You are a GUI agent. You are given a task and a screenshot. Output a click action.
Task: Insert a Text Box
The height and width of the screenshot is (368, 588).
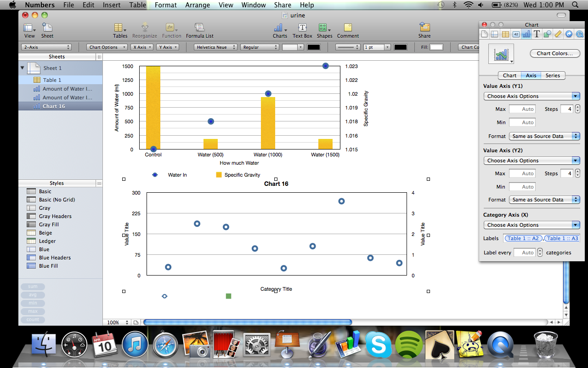tap(302, 30)
